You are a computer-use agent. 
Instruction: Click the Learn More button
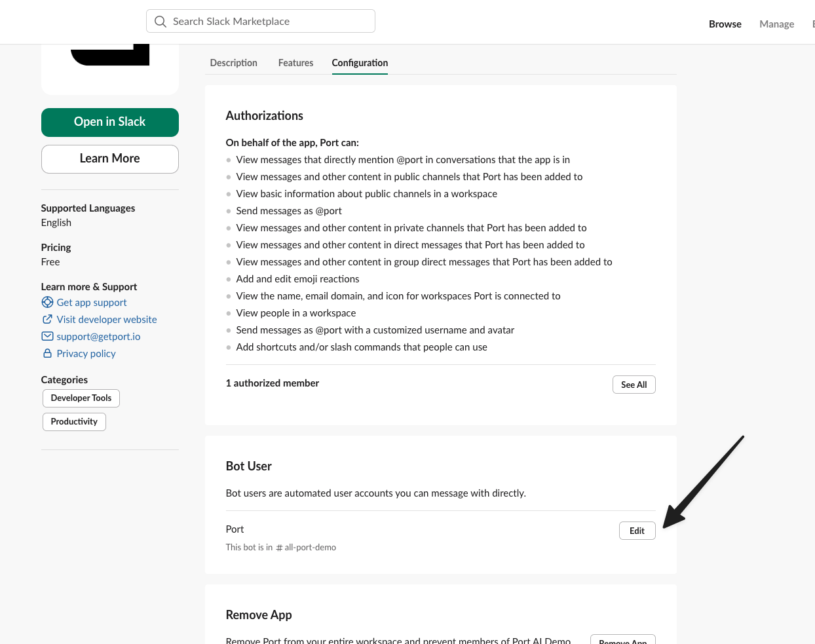click(x=109, y=159)
